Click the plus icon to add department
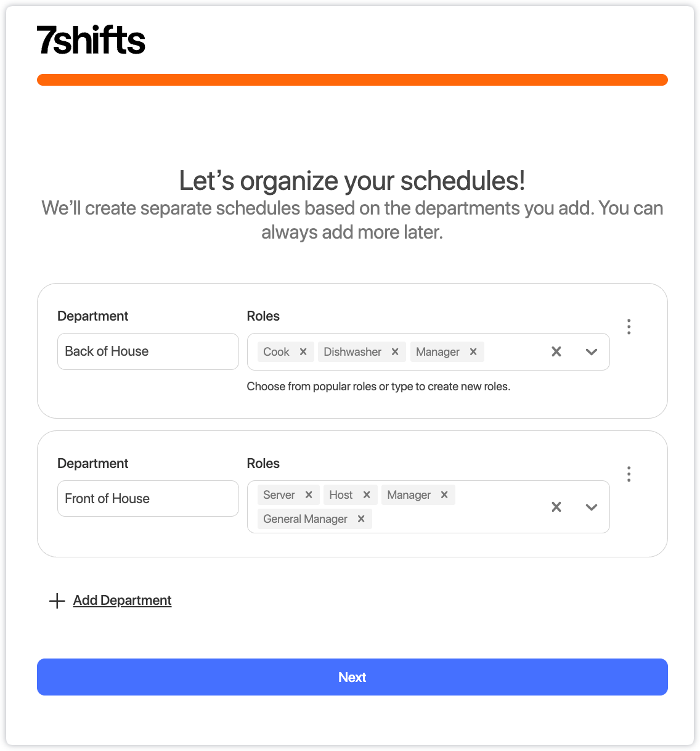Image resolution: width=700 pixels, height=751 pixels. click(x=57, y=601)
